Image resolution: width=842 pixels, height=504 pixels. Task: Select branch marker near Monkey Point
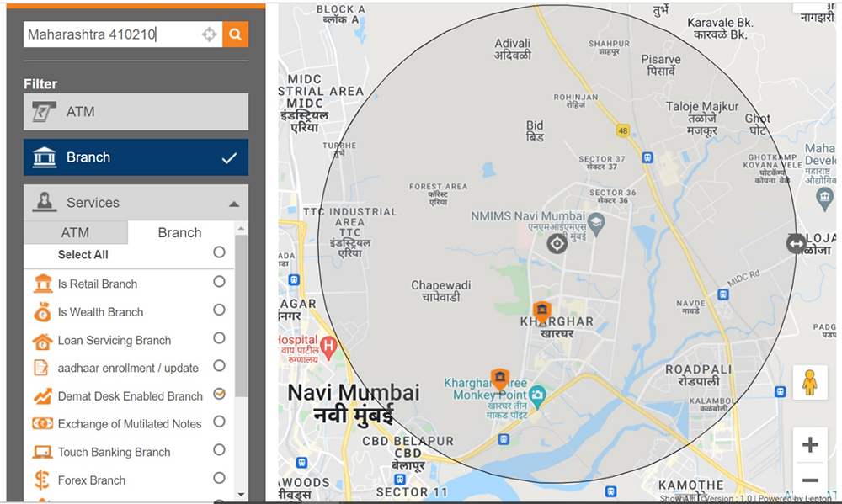[500, 379]
